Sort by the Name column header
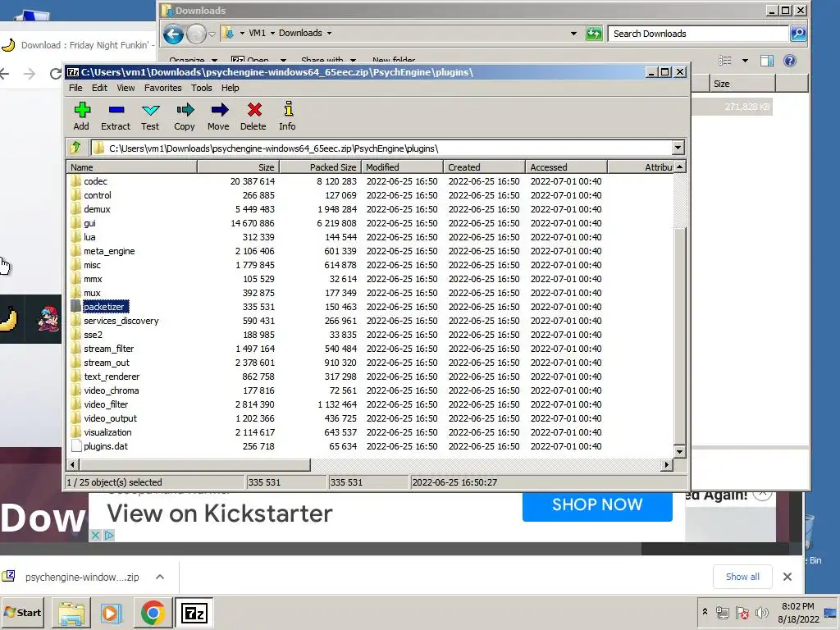Viewport: 840px width, 630px height. click(x=132, y=167)
